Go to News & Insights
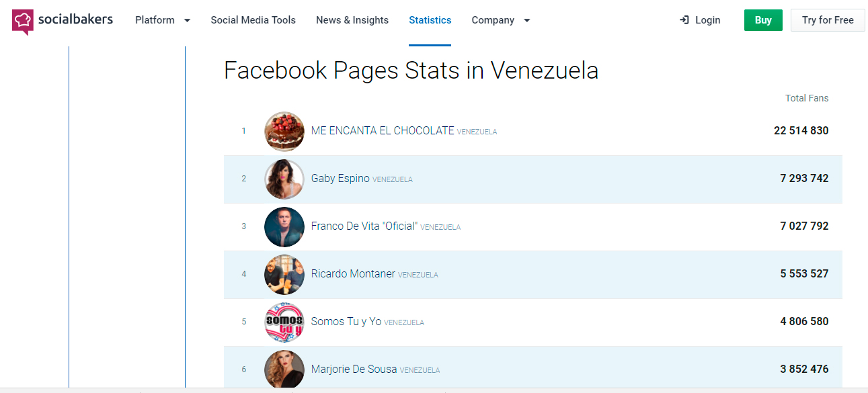The width and height of the screenshot is (868, 393). 352,20
